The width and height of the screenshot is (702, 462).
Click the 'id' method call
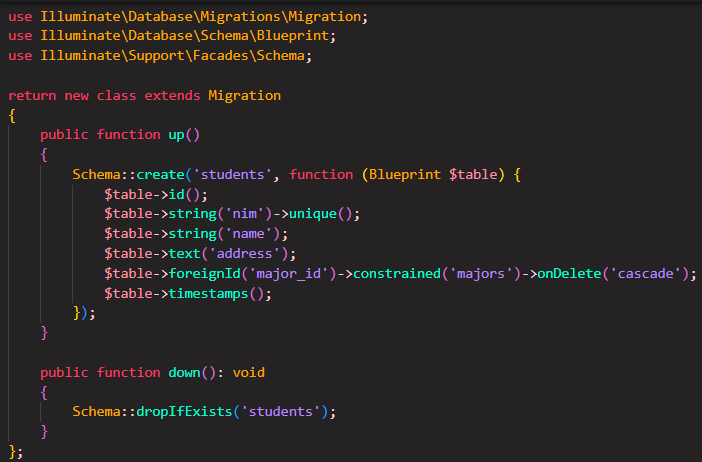pyautogui.click(x=176, y=194)
